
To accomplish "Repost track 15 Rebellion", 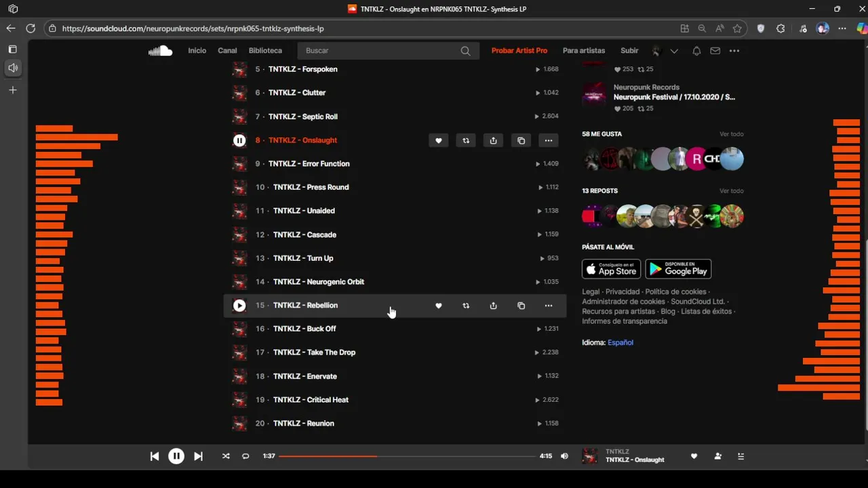I will click(466, 306).
